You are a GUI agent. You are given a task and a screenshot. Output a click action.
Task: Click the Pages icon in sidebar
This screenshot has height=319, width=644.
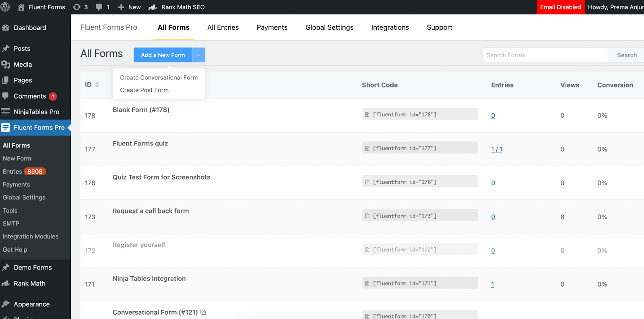point(6,80)
